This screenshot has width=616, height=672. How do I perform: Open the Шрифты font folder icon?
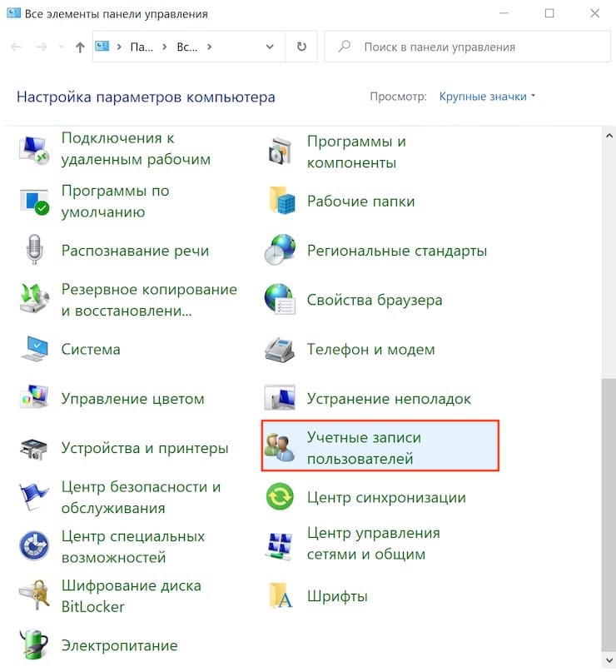point(281,595)
